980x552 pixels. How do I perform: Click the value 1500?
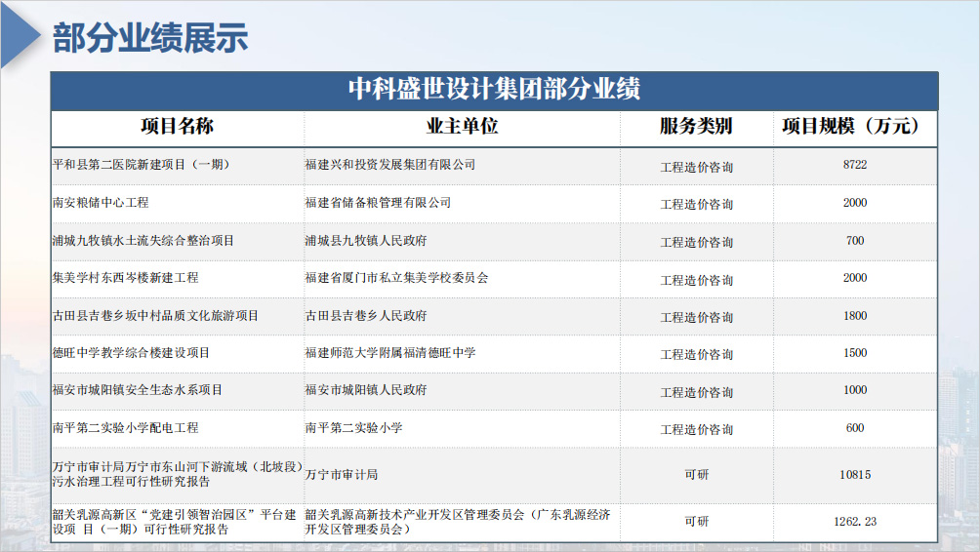tap(855, 353)
